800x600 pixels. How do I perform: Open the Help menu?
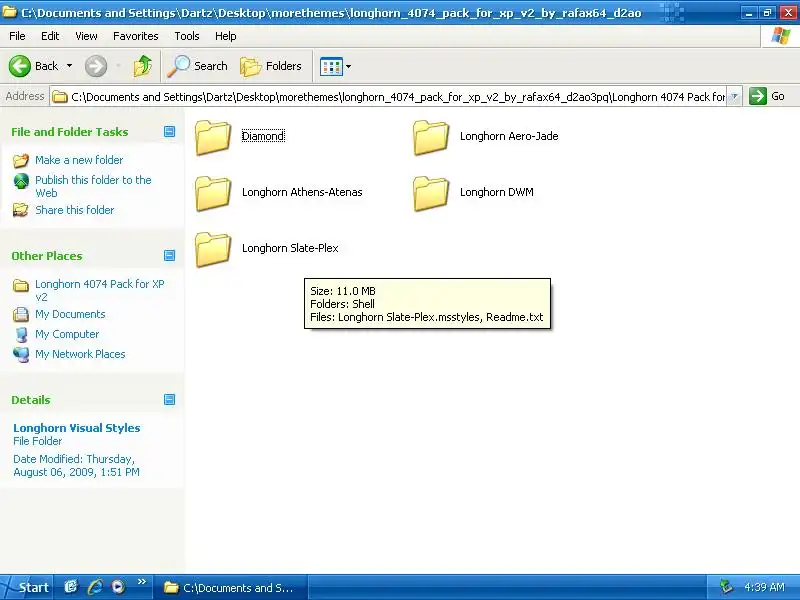[226, 36]
